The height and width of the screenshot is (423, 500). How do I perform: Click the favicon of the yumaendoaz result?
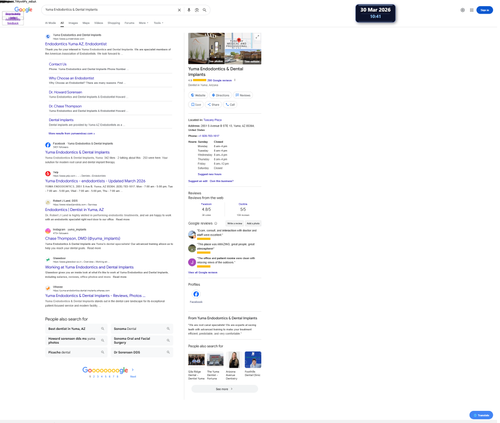tap(48, 36)
